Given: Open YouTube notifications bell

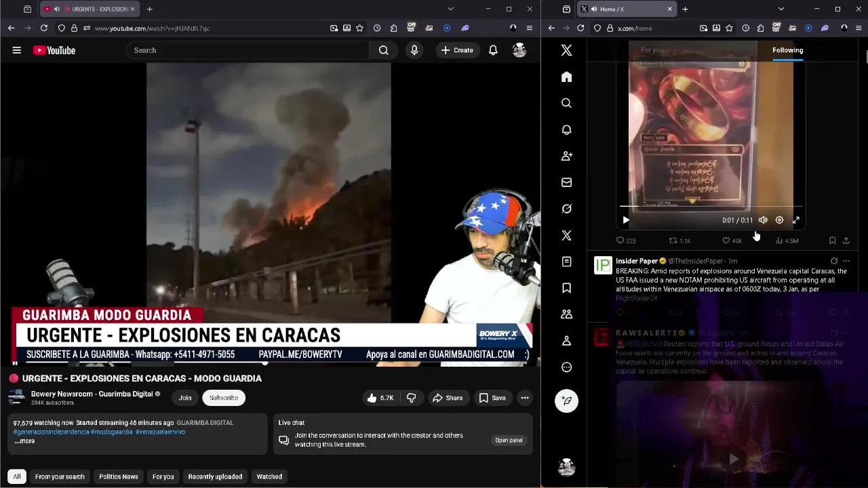Looking at the screenshot, I should (493, 50).
